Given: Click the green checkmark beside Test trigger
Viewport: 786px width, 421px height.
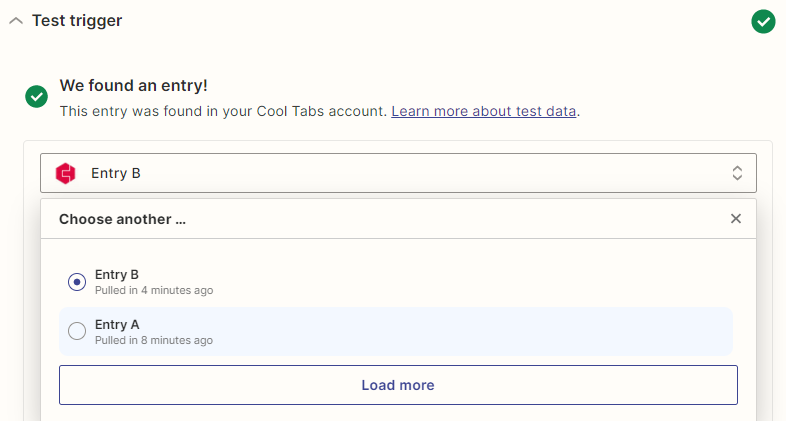Looking at the screenshot, I should pos(763,22).
